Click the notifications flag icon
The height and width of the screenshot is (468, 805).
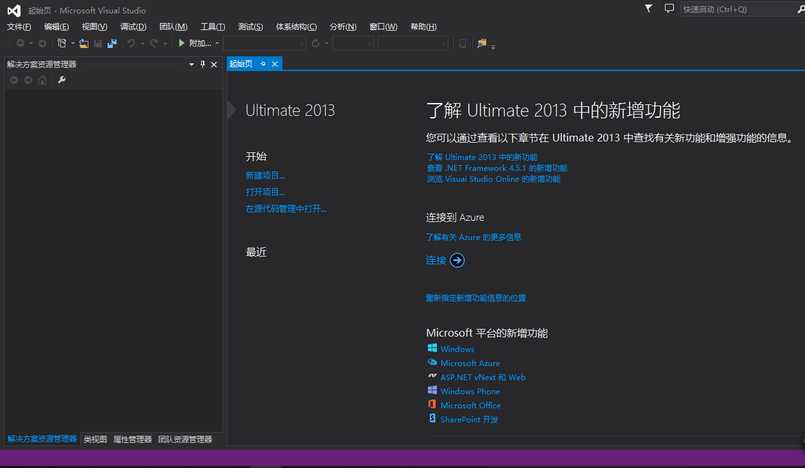[x=649, y=9]
